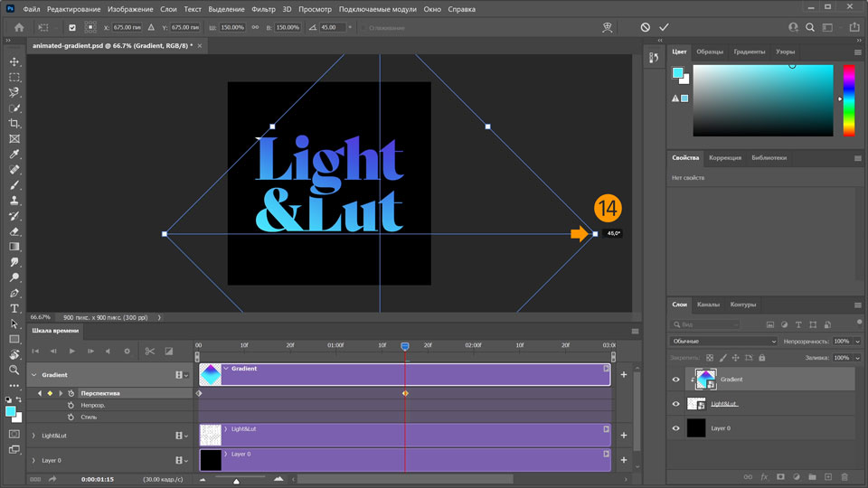Click the rainbow hue slider strip
The width and height of the screenshot is (868, 488).
848,99
